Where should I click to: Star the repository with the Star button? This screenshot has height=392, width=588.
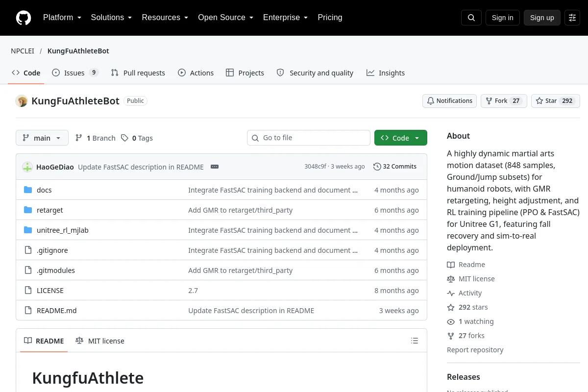(556, 101)
